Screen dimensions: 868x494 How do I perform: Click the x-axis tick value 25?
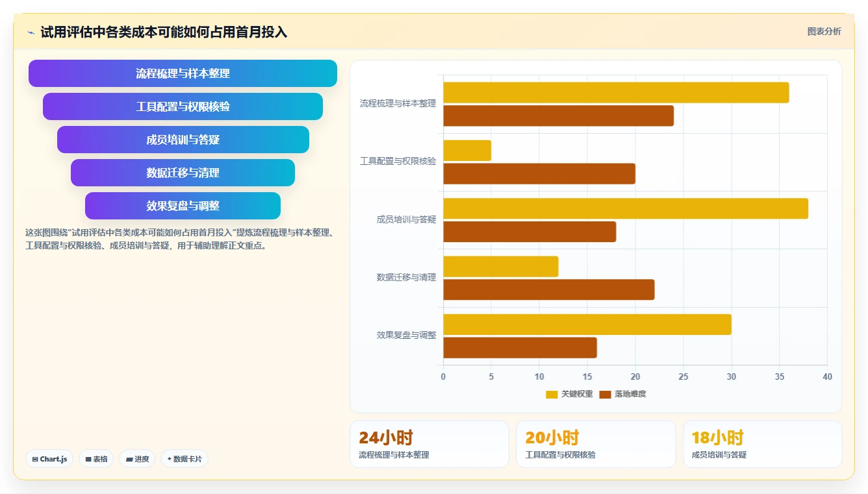coord(683,377)
